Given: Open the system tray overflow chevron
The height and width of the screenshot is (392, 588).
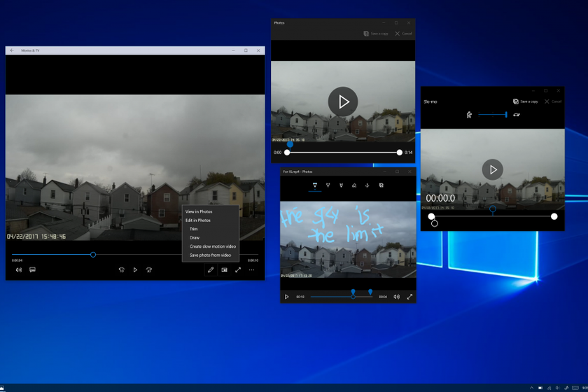Looking at the screenshot, I should (x=531, y=388).
